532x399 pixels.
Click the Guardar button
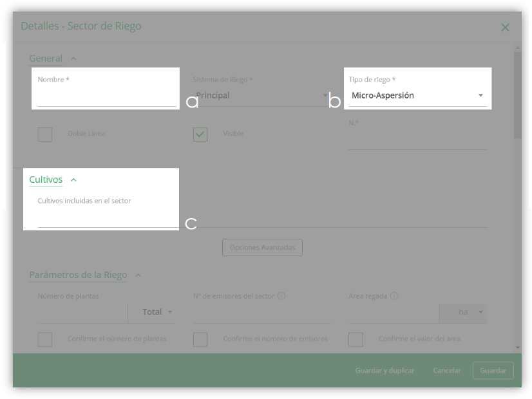click(493, 371)
